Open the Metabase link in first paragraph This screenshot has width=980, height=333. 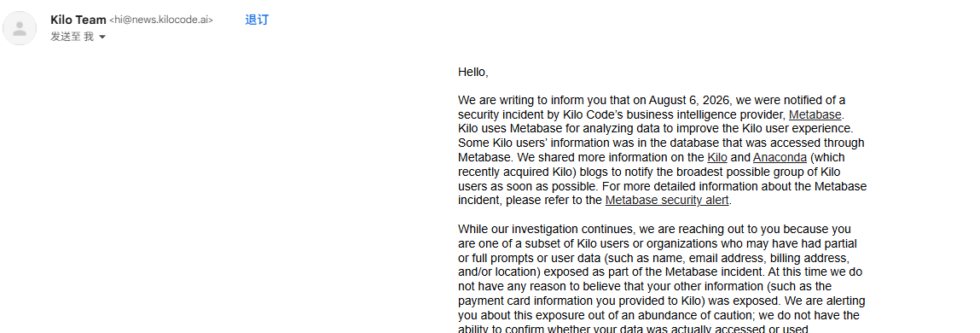pyautogui.click(x=815, y=114)
